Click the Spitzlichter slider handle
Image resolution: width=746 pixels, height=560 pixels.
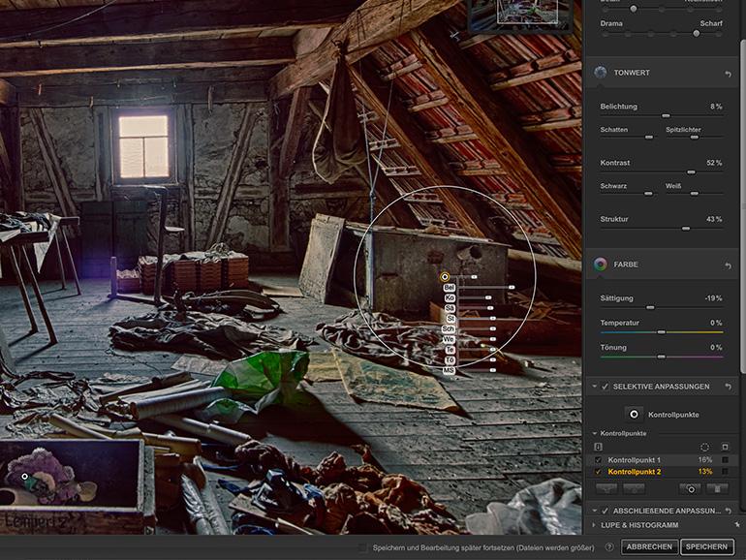(695, 138)
